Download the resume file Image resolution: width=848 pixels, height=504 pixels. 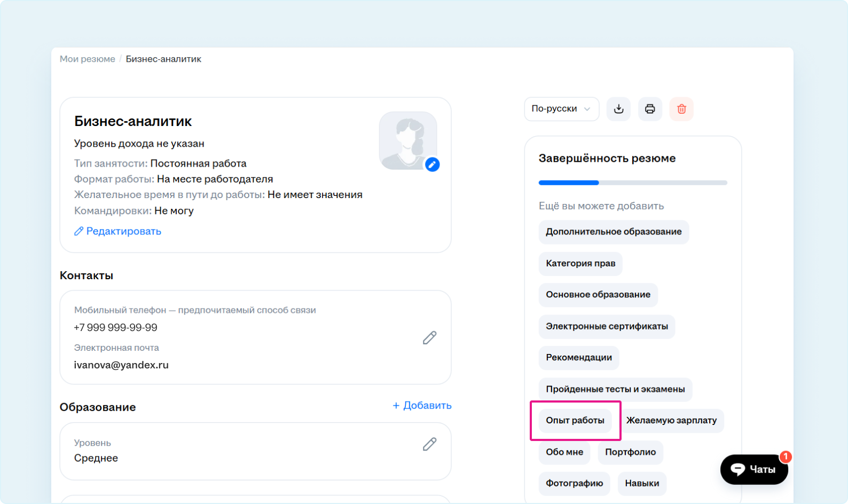pyautogui.click(x=618, y=109)
